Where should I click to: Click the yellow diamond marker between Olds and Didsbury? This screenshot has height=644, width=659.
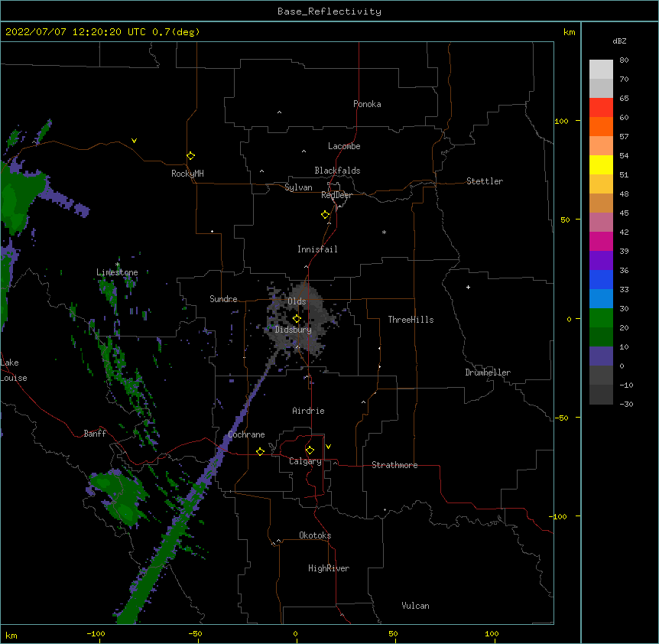click(297, 319)
